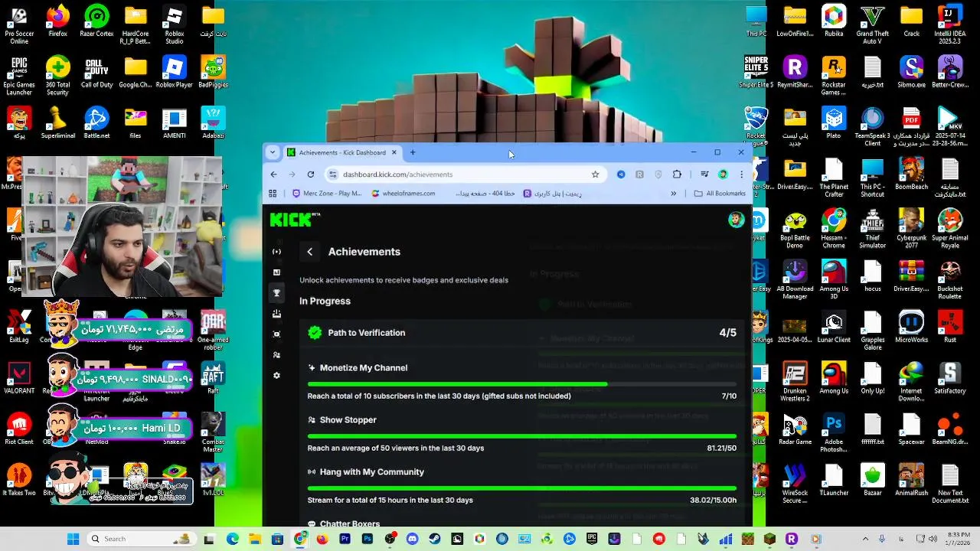Open the ریمیت user panel bookmark

[552, 194]
